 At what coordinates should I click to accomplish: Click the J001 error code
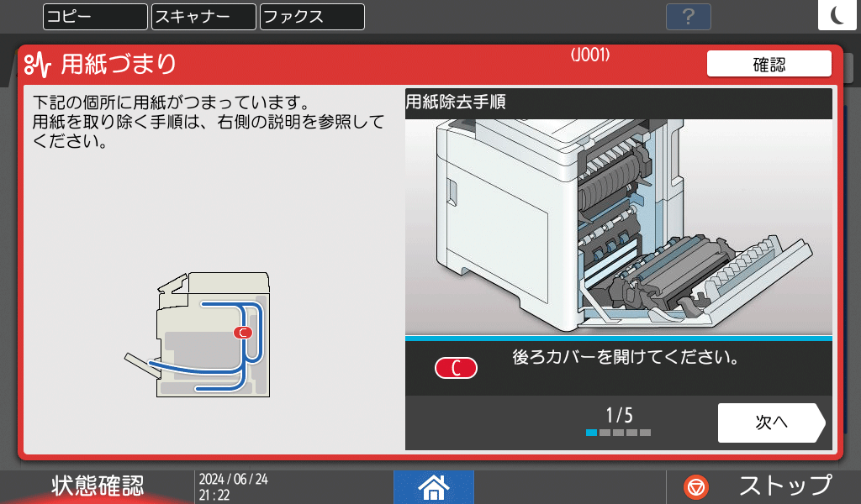(x=589, y=55)
